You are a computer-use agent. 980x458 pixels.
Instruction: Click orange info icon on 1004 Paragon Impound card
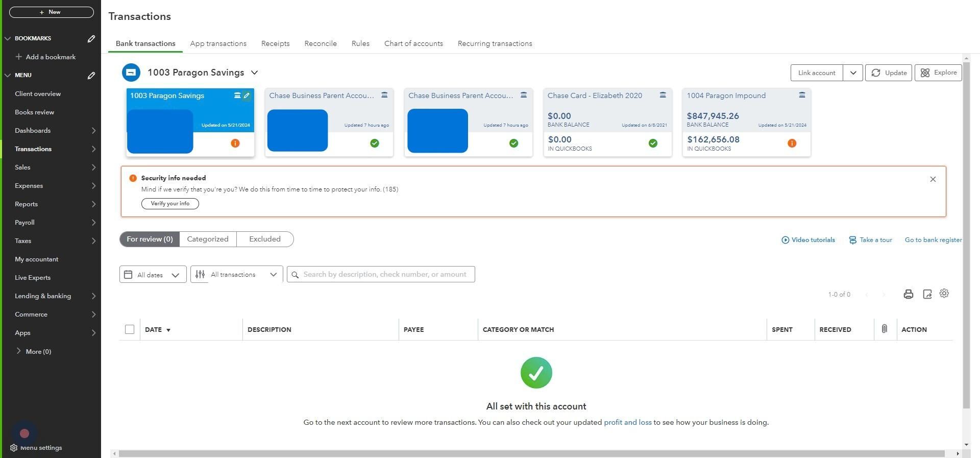point(792,143)
